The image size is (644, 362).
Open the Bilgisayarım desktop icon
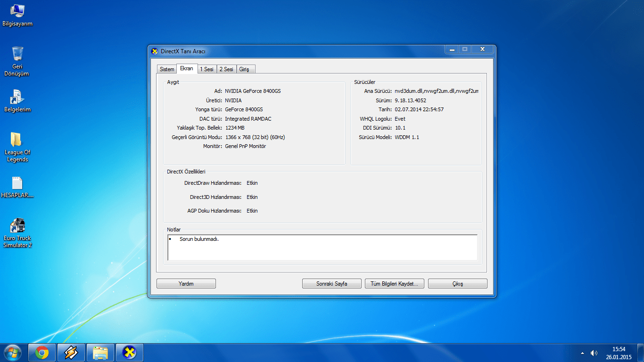coord(17,15)
